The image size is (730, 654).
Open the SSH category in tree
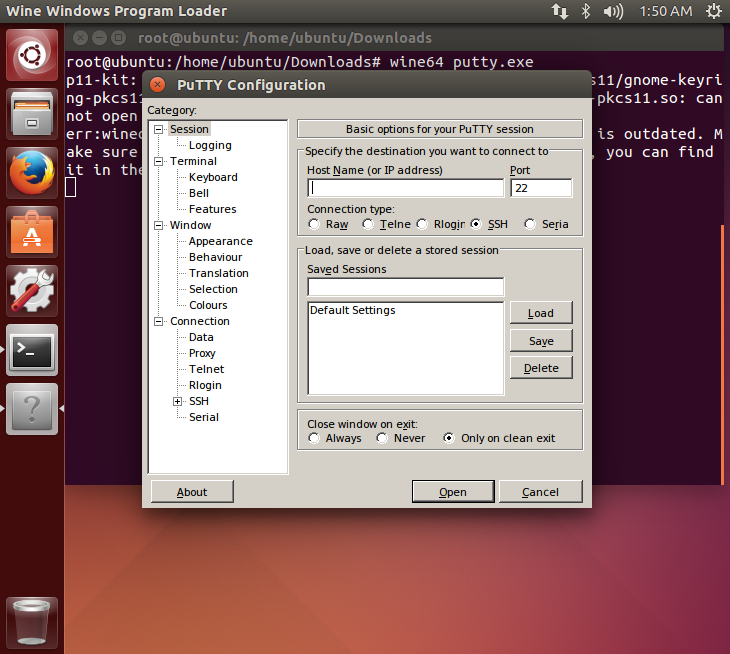[x=199, y=401]
